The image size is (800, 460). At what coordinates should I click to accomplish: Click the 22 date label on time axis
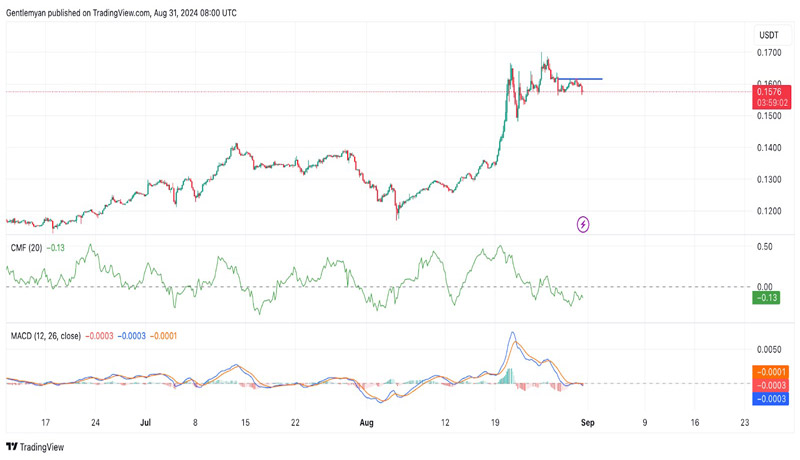click(295, 423)
